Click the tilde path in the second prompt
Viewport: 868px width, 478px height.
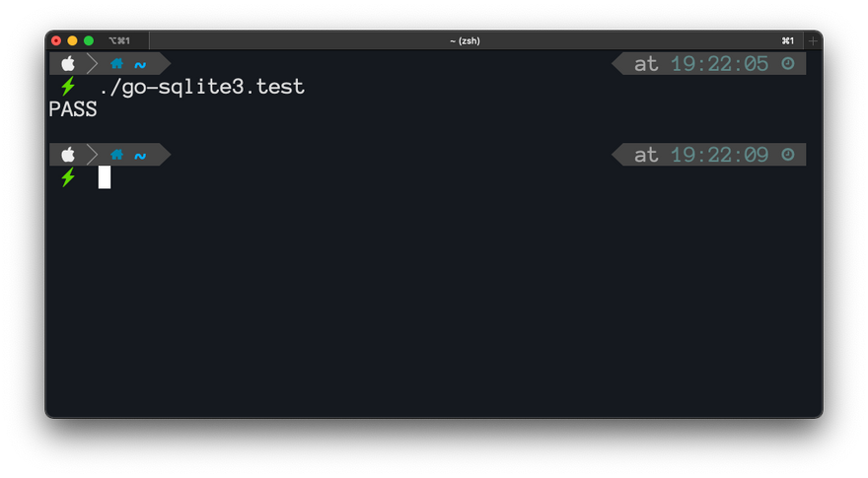[x=140, y=155]
